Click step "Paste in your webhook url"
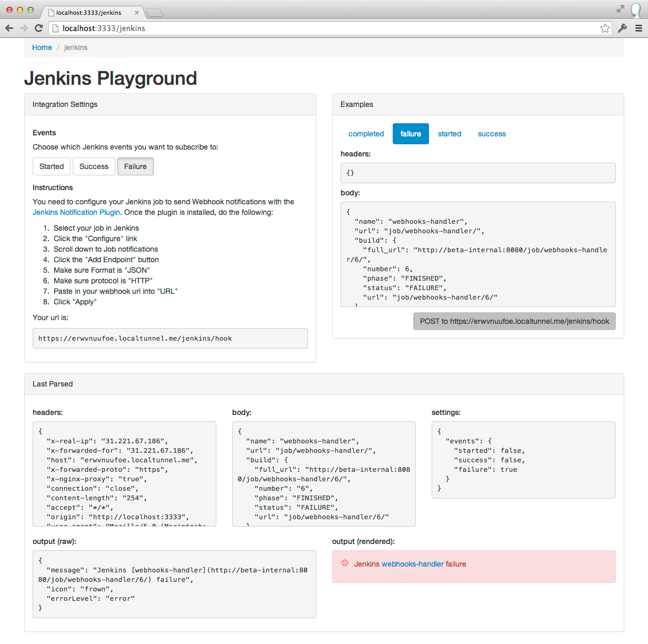The width and height of the screenshot is (648, 644). coord(116,291)
